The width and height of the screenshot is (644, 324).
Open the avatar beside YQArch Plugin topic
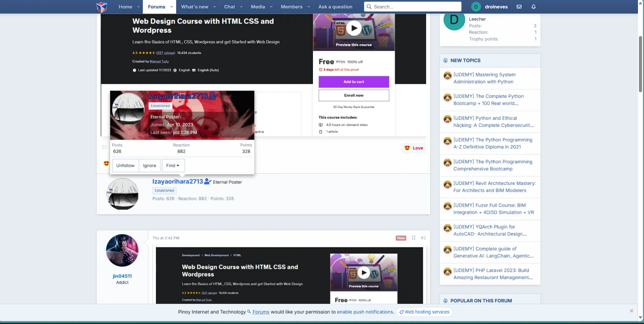pos(447,228)
